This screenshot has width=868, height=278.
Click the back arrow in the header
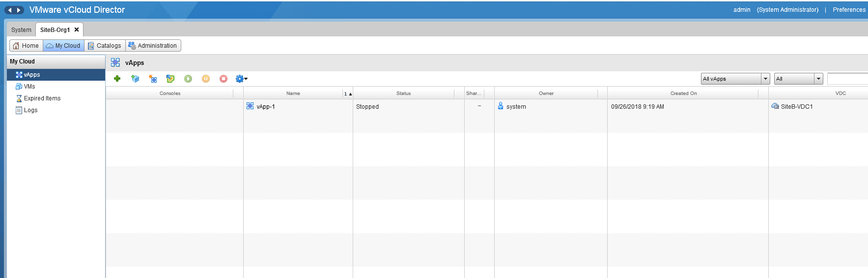(10, 10)
